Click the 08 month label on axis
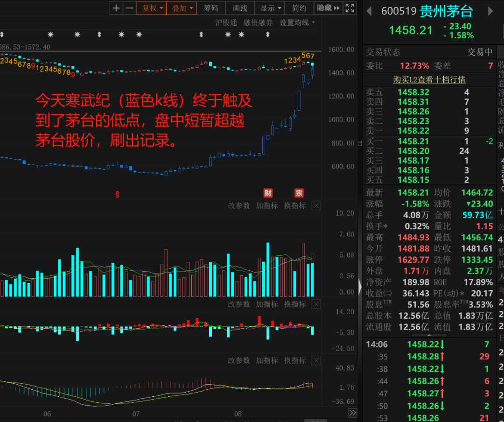This screenshot has width=504, height=422. point(238,414)
